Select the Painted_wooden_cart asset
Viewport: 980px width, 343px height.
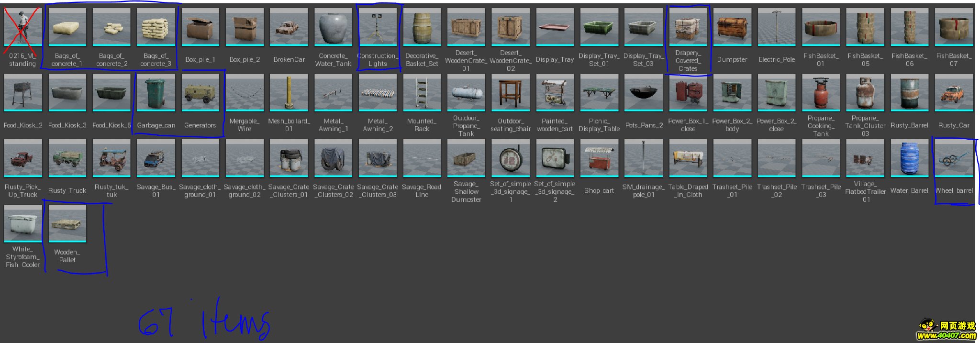(555, 92)
